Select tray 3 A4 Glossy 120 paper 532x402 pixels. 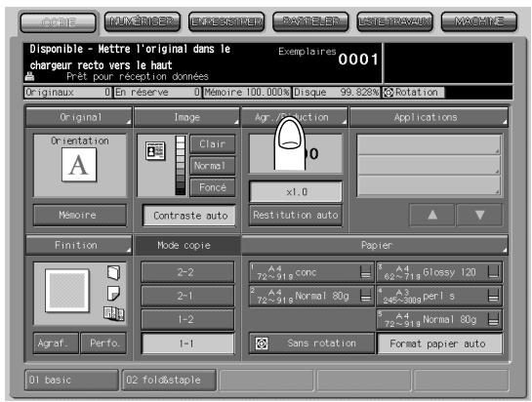pyautogui.click(x=439, y=272)
